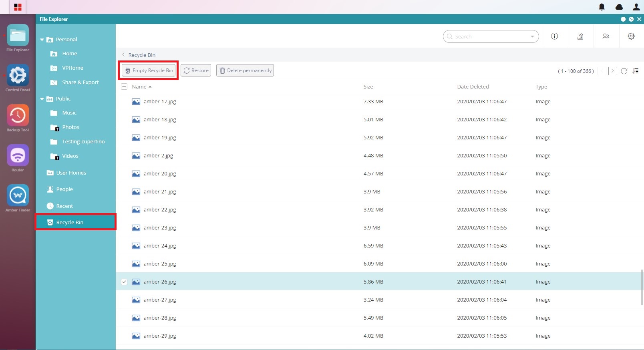Open the search box dropdown arrow
The width and height of the screenshot is (644, 350).
pyautogui.click(x=532, y=37)
